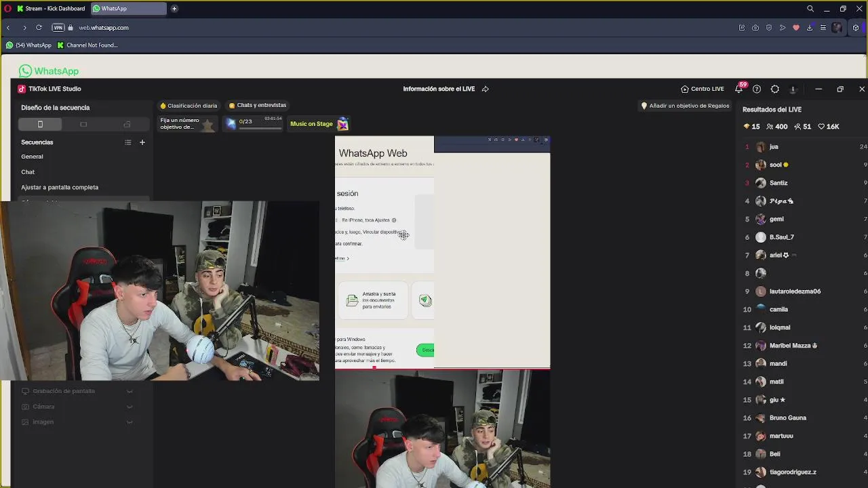Open Información sobre el LIVE
This screenshot has width=868, height=488.
[439, 89]
